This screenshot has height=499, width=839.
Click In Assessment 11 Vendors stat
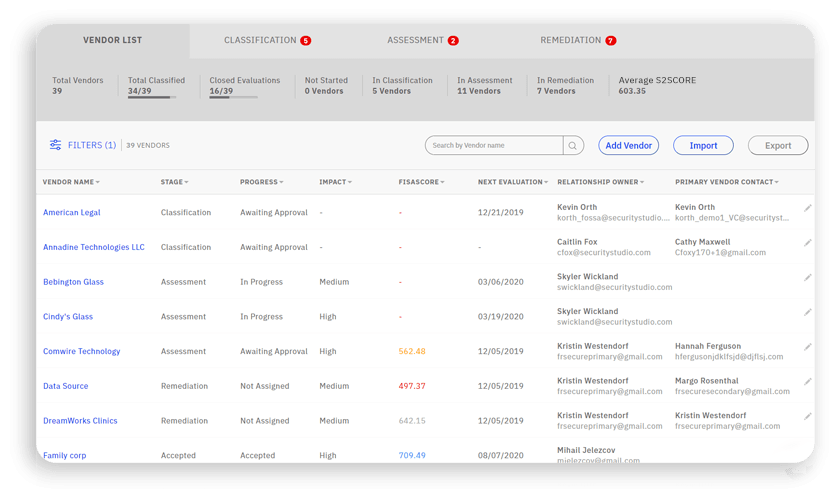click(x=484, y=86)
